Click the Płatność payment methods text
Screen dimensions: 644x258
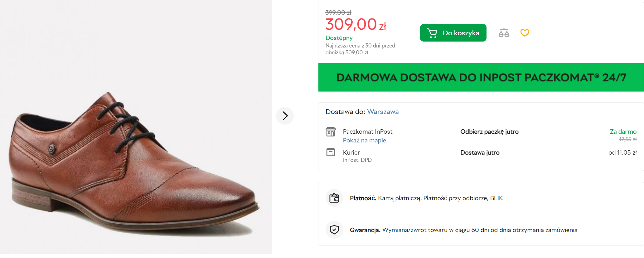point(426,198)
